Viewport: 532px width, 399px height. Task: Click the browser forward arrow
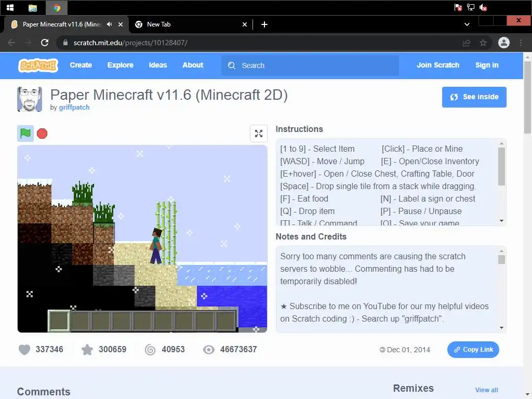[x=28, y=43]
